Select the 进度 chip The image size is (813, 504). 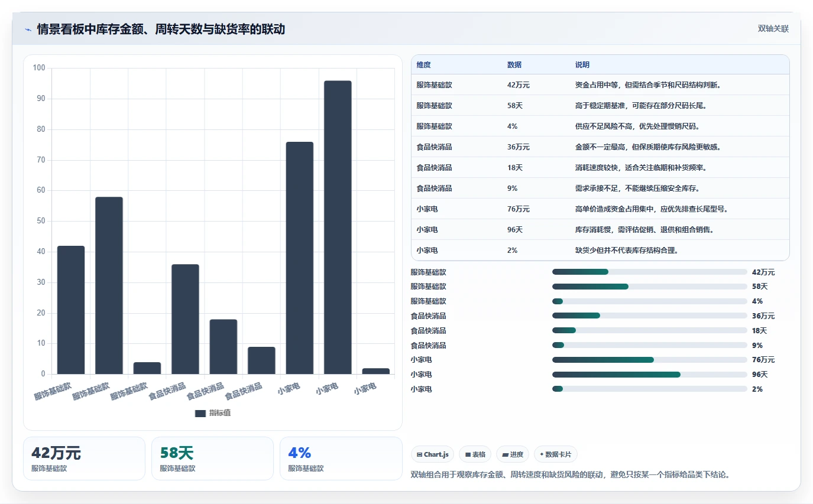[513, 454]
